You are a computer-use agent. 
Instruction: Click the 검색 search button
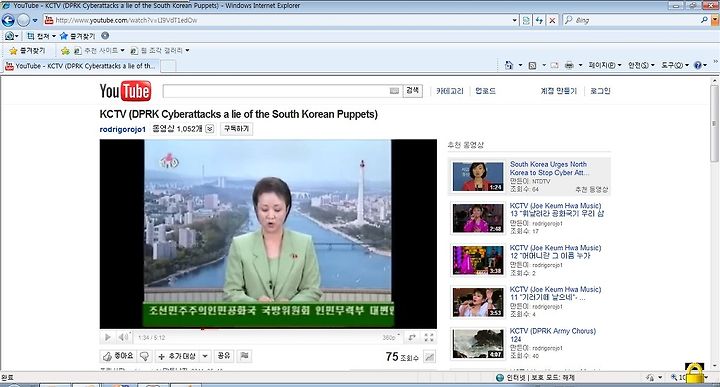click(x=412, y=91)
